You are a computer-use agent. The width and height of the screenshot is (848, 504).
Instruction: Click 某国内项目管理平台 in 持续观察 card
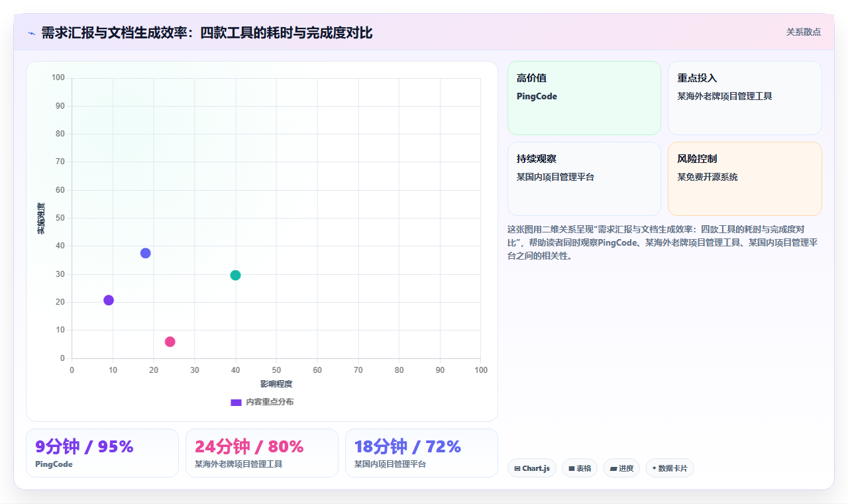point(555,177)
